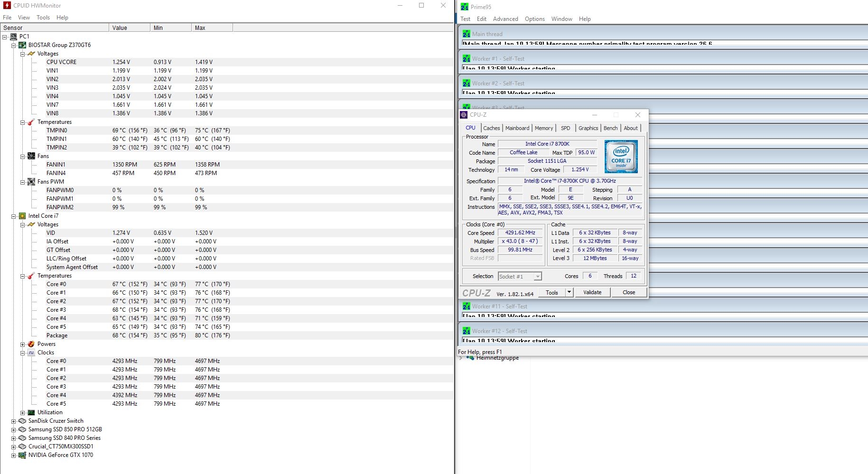Click the HWMonitor title bar lightning icon
This screenshot has width=868, height=474.
(7, 6)
